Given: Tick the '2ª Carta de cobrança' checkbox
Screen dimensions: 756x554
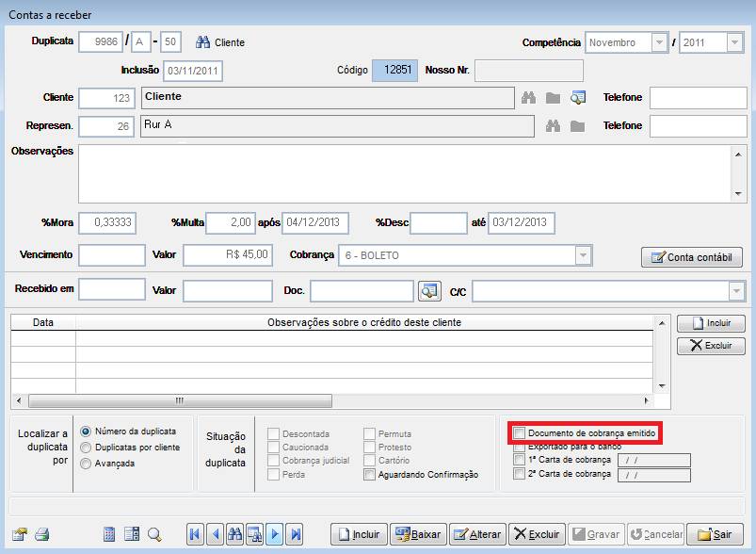Looking at the screenshot, I should [520, 473].
